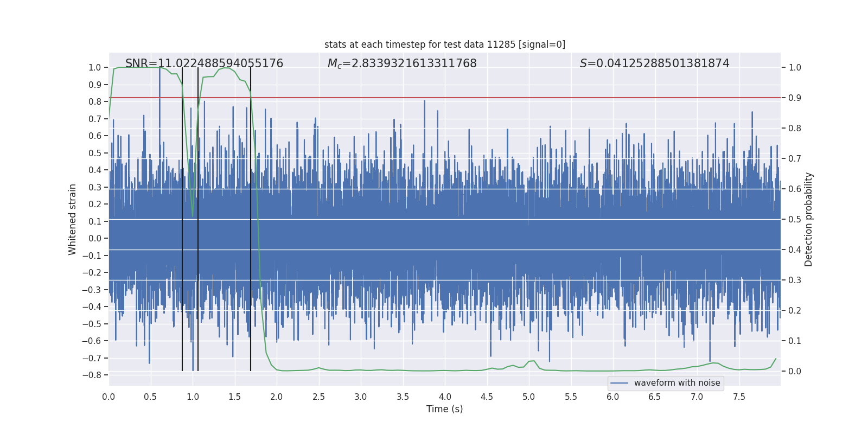This screenshot has width=868, height=434.
Task: Click the green curve's dip minimum near 1.0 s
Action: pos(193,216)
